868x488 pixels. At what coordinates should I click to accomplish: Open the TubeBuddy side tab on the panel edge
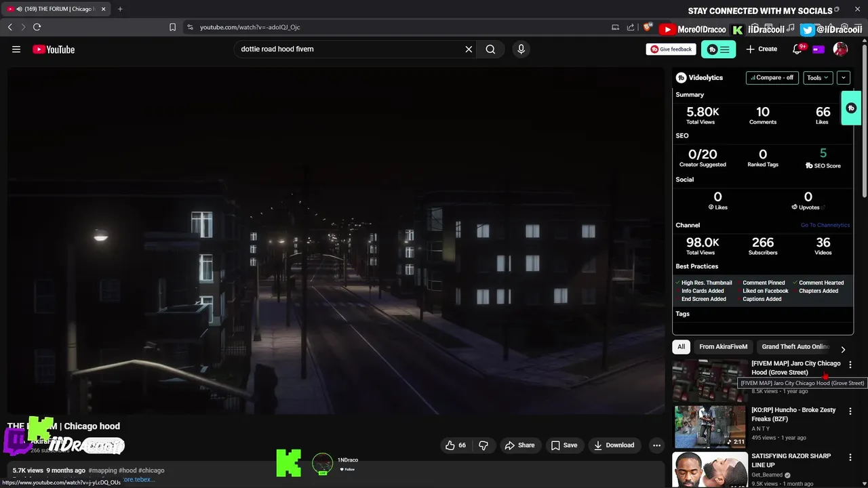(851, 108)
